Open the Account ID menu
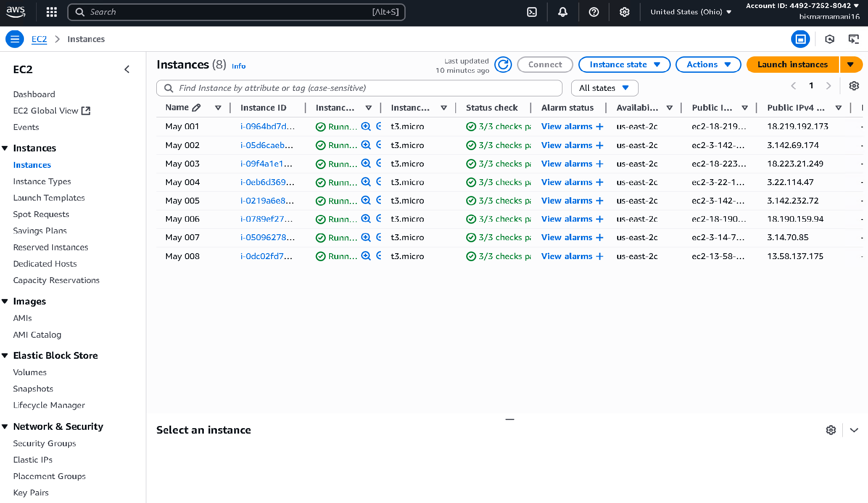Image resolution: width=868 pixels, height=503 pixels. pos(802,5)
